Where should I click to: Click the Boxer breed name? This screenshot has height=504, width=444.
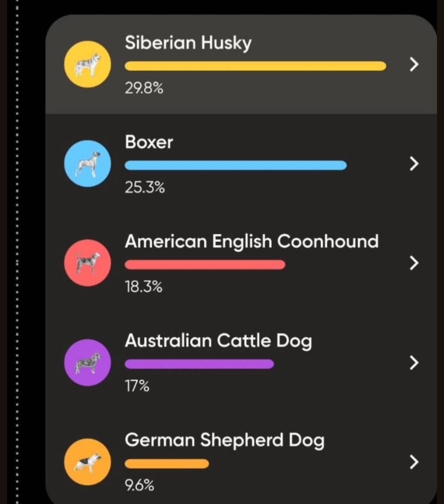tap(149, 142)
